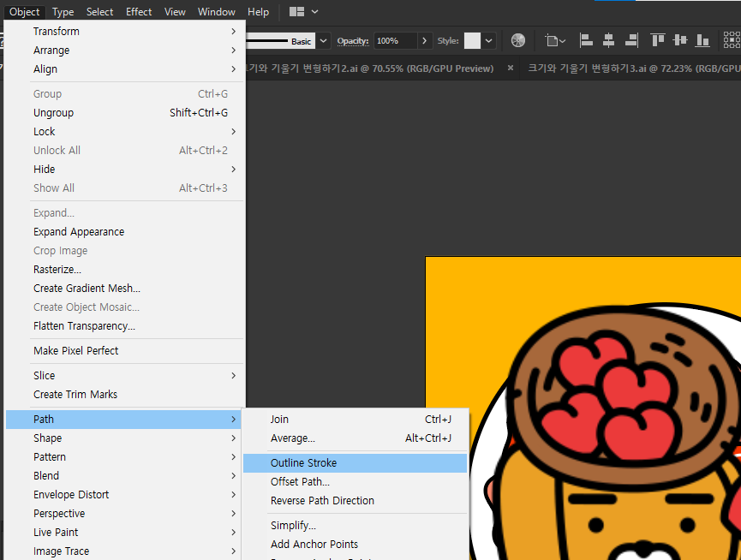The image size is (741, 560).
Task: Open the Basic brush definition dropdown
Action: point(323,41)
